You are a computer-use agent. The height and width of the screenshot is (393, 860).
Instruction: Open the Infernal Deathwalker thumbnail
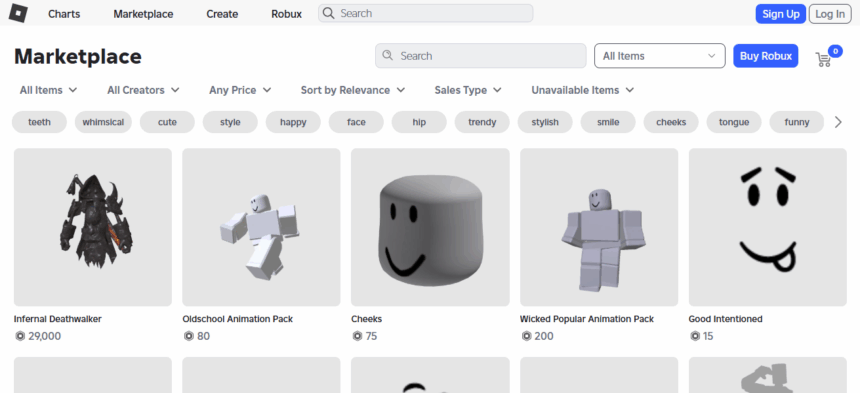click(93, 227)
